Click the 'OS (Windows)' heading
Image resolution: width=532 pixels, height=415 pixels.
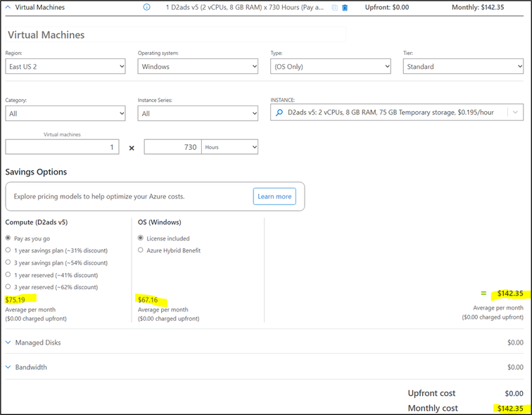point(160,222)
